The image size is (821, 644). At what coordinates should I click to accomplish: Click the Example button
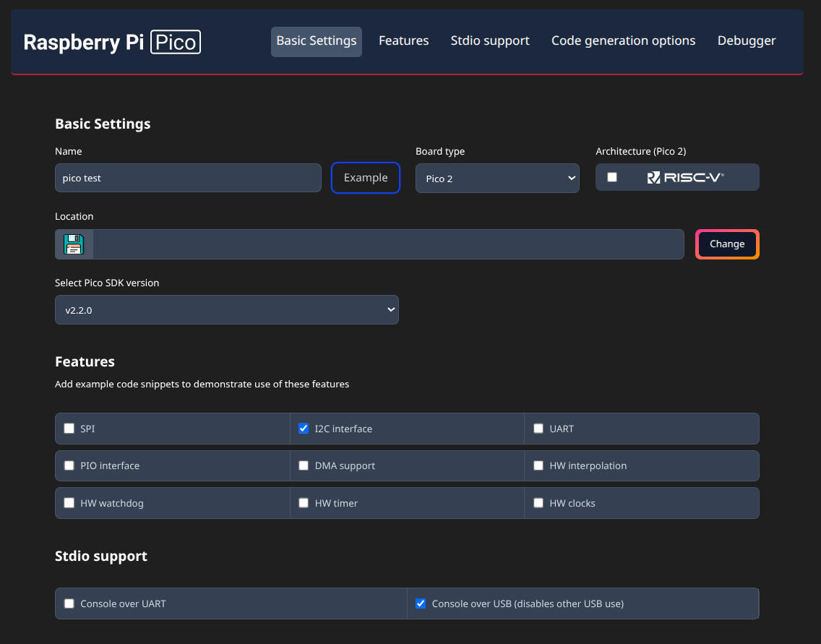366,178
